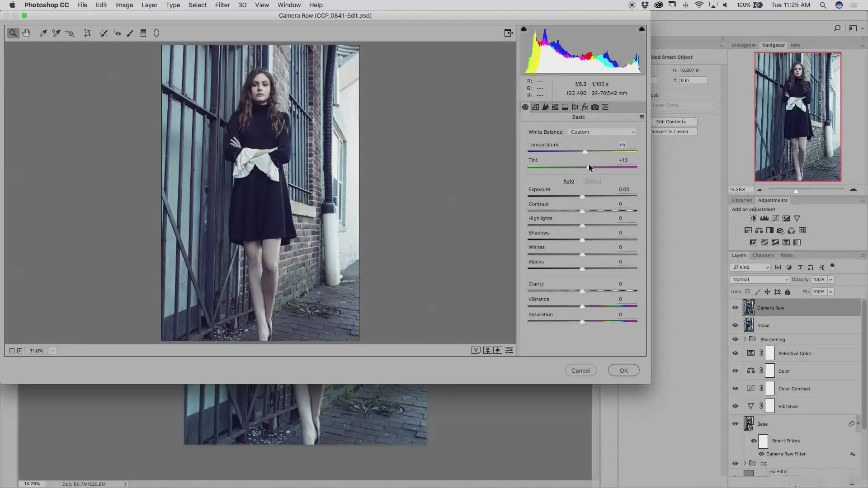Select the Color Sampler tool

[56, 33]
